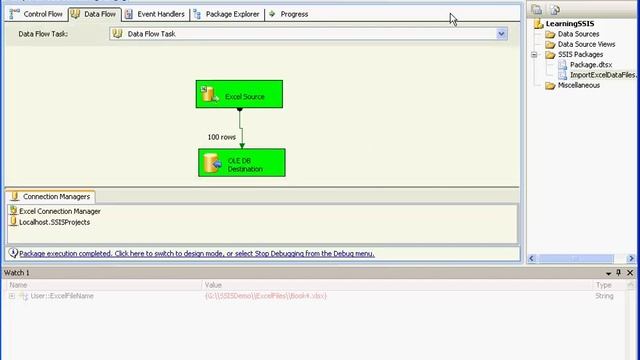Select the Connection Managers tab

coord(51,196)
